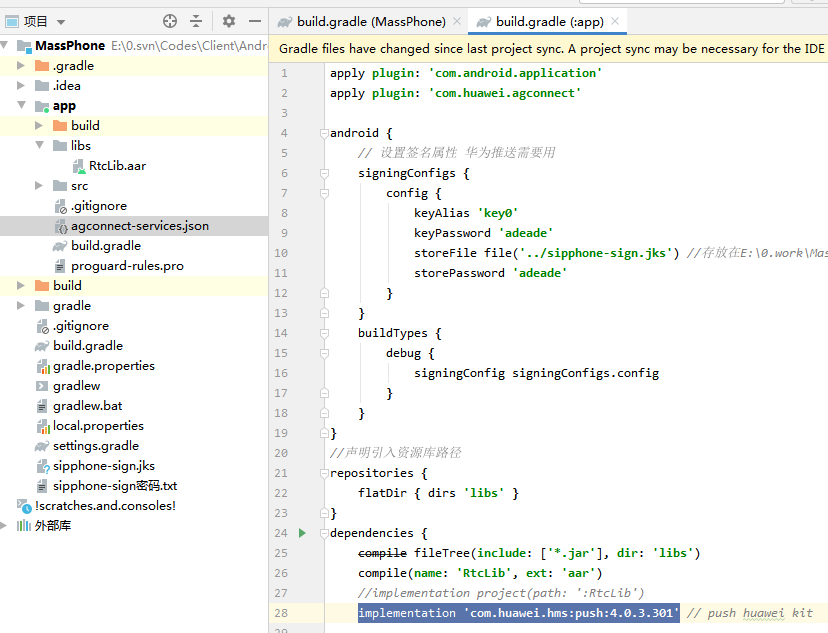Click the deprecated compile fileTree keyword
828x633 pixels.
[x=382, y=553]
